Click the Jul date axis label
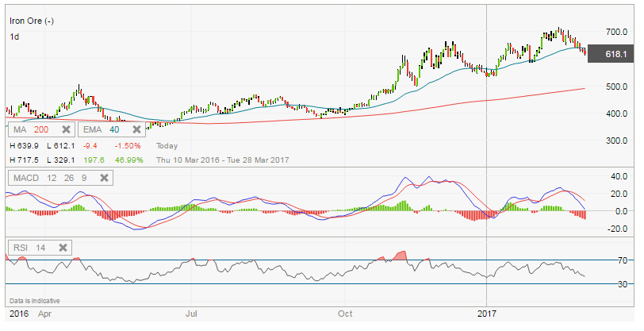This screenshot has height=331, width=644. coord(191,314)
